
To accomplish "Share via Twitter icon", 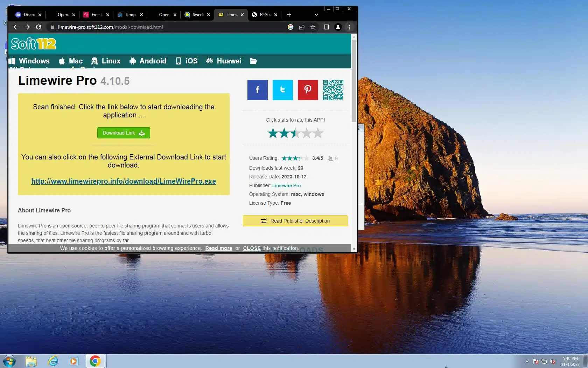I will click(282, 90).
